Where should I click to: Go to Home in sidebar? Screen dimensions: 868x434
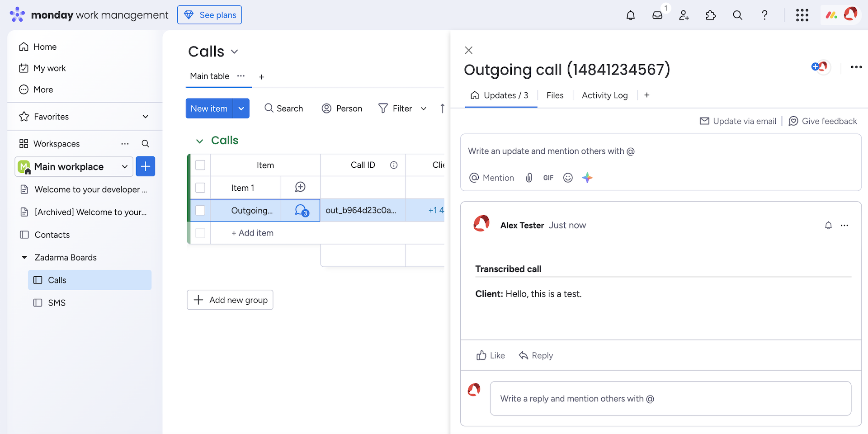[x=38, y=47]
